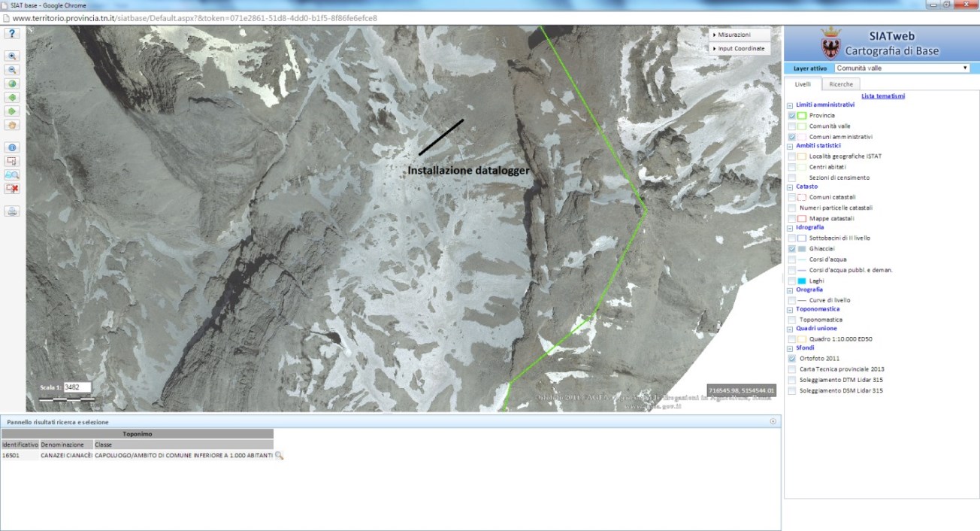Switch to the Ricerche tab
The width and height of the screenshot is (980, 531).
[840, 84]
